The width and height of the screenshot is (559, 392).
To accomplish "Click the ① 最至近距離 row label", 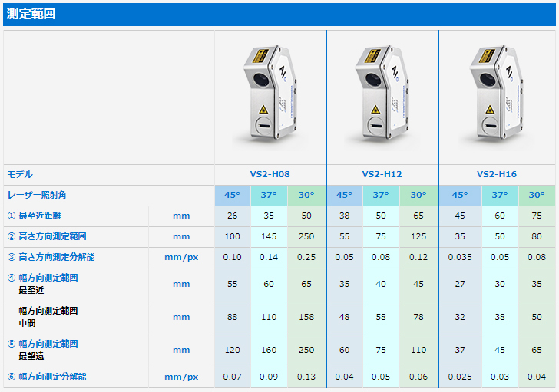I will tap(35, 216).
